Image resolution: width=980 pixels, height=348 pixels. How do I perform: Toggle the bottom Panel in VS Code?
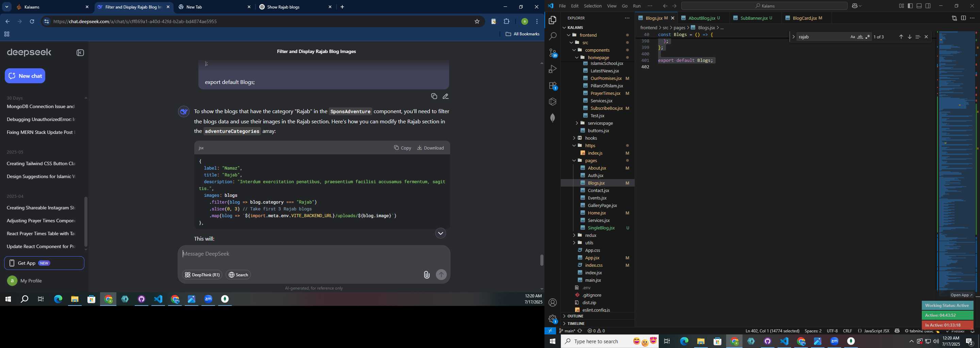[919, 6]
